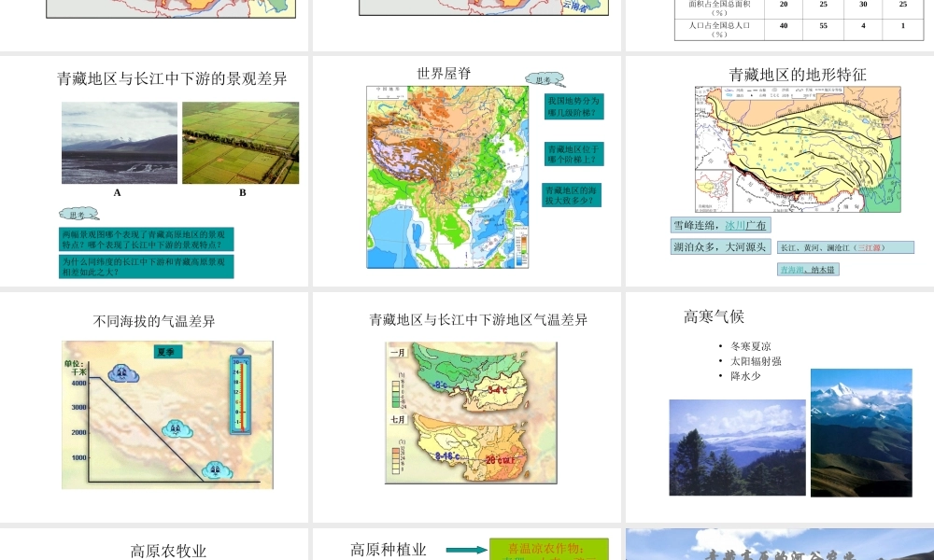This screenshot has height=560, width=934.
Task: Click the Tibetan Plateau terrain map
Action: coord(798,149)
